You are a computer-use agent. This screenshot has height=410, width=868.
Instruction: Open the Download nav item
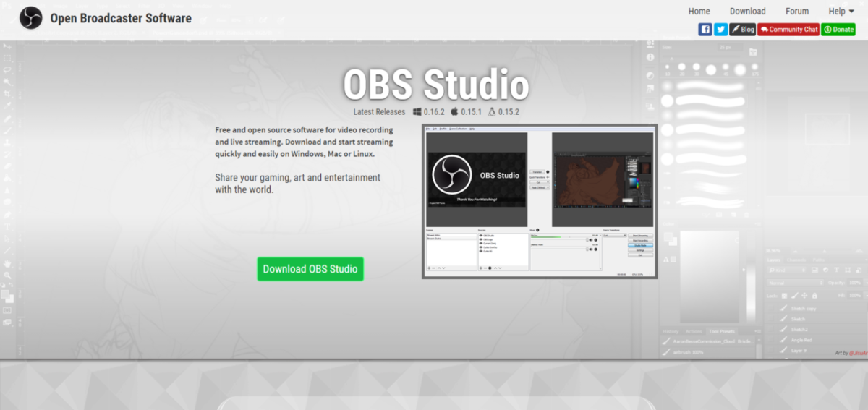[x=747, y=11]
